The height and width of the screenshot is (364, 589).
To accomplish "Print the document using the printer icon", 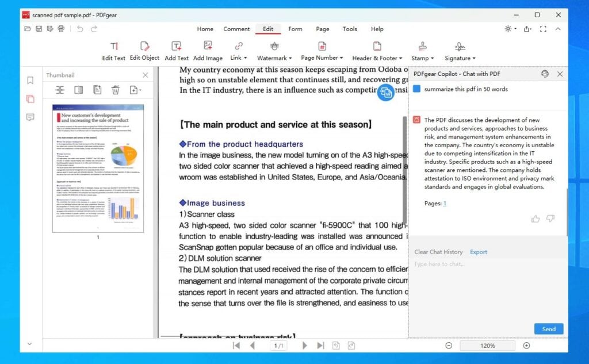I will click(x=61, y=29).
